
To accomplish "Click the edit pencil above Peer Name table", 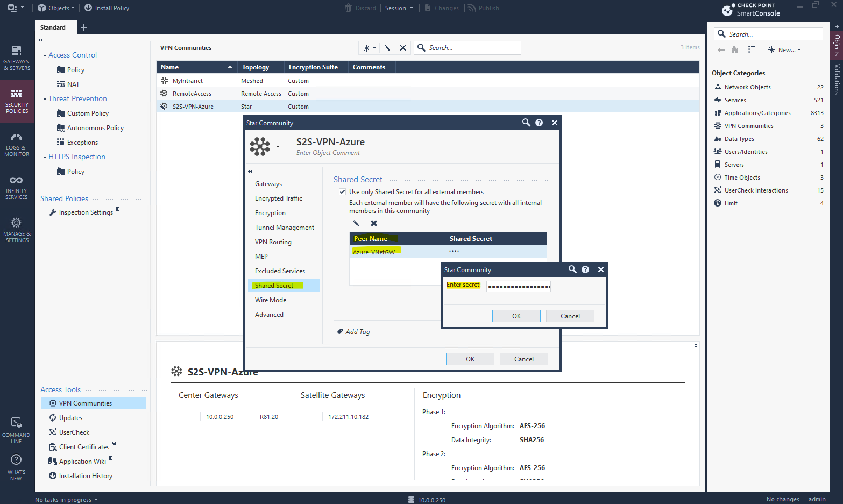I will click(356, 223).
